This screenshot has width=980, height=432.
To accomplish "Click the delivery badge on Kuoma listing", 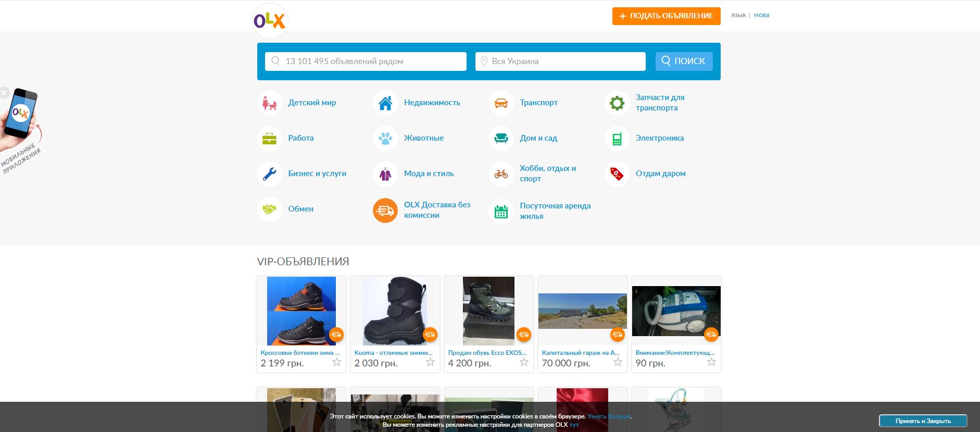I will click(x=430, y=335).
